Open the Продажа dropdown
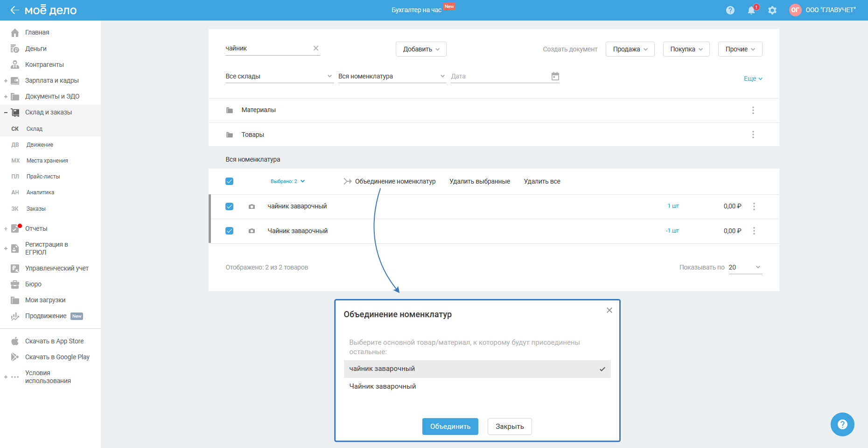 630,49
